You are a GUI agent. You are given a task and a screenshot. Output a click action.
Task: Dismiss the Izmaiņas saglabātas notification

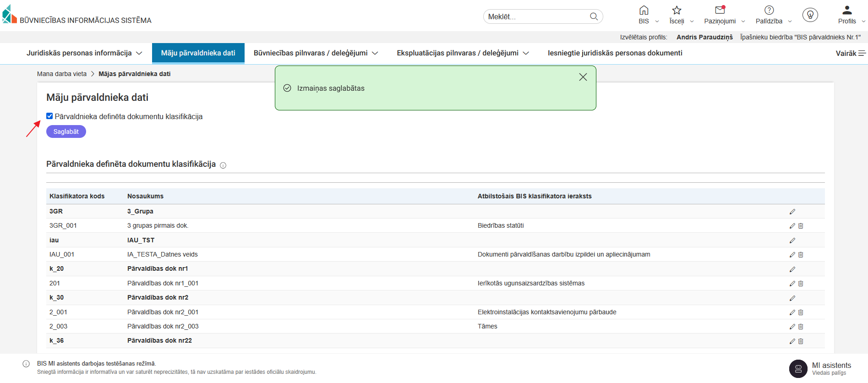click(583, 77)
